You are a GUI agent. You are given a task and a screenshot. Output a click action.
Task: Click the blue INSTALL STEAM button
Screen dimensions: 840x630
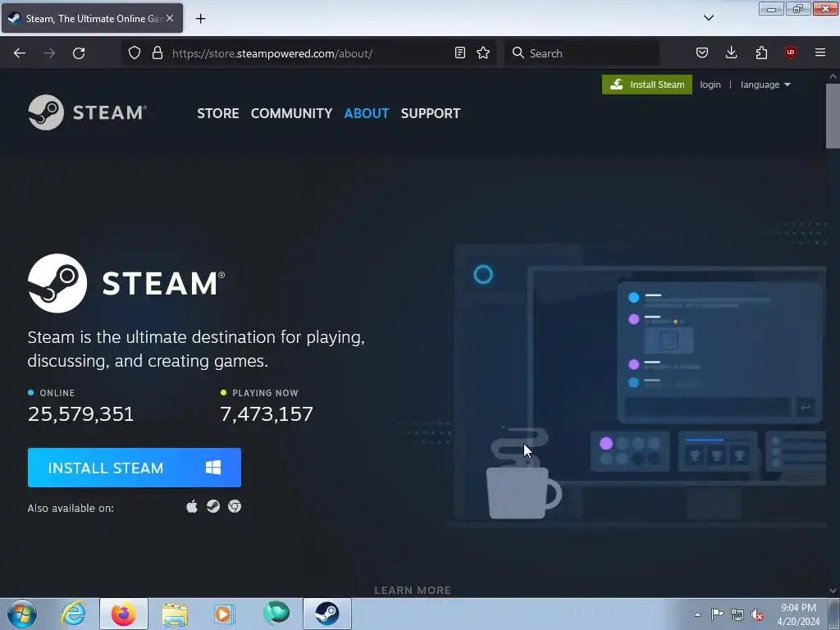[135, 468]
